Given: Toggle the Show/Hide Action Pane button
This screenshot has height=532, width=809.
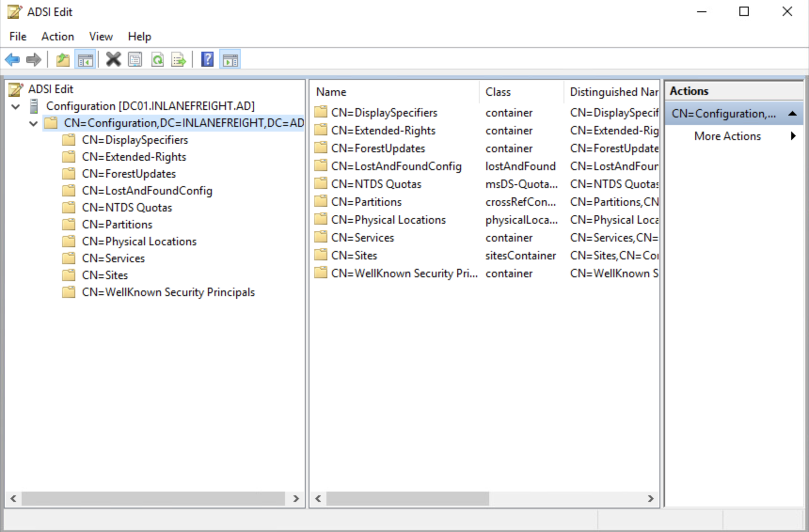Looking at the screenshot, I should [x=230, y=60].
